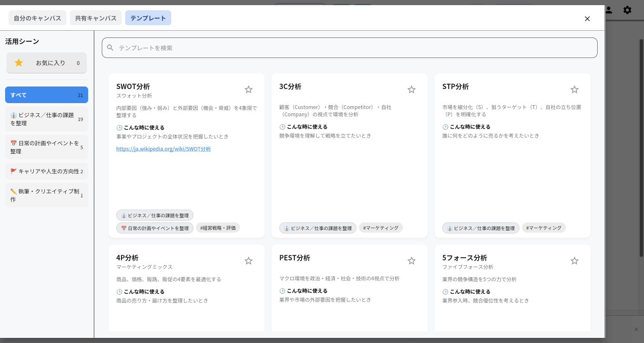
Task: Open the 3C分析 template title
Action: [x=290, y=86]
